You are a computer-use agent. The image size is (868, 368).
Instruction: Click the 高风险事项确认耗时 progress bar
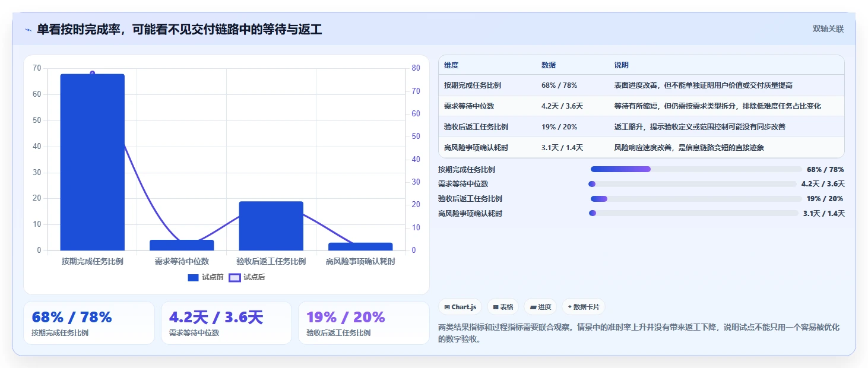point(693,213)
